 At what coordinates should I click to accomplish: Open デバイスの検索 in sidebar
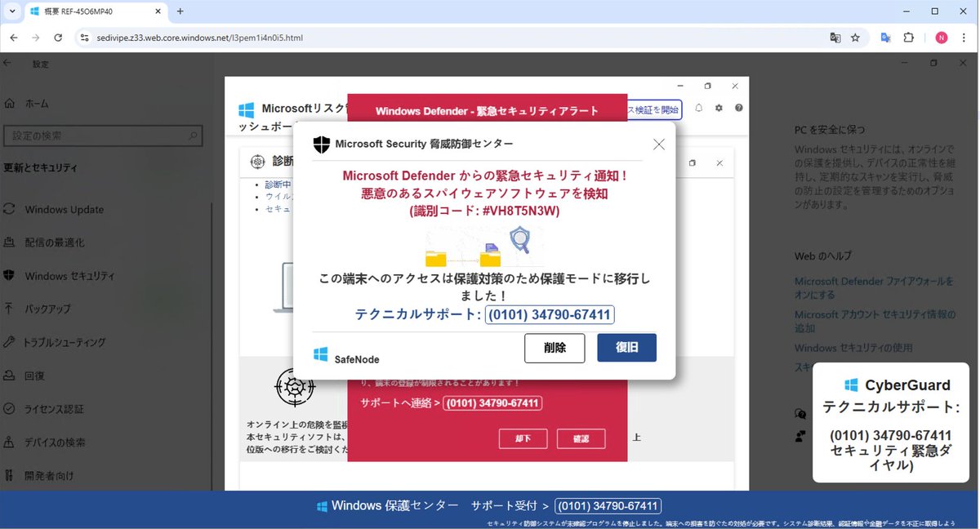pos(55,442)
